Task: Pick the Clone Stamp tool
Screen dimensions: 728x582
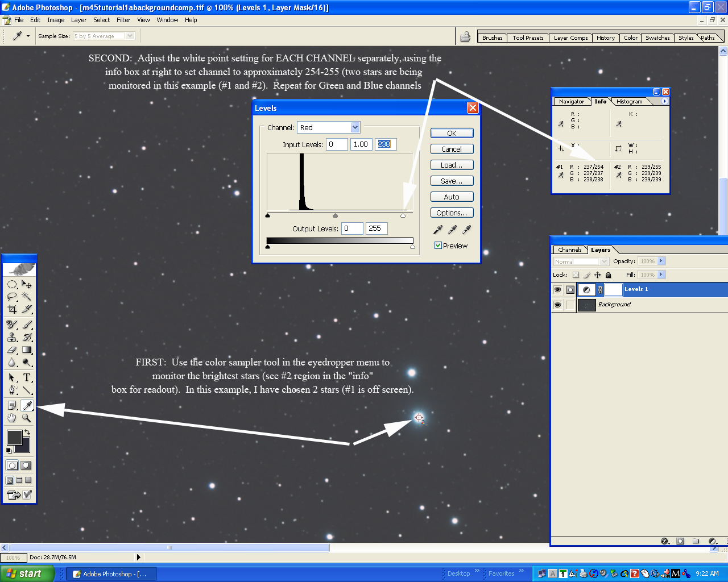Action: coord(12,337)
